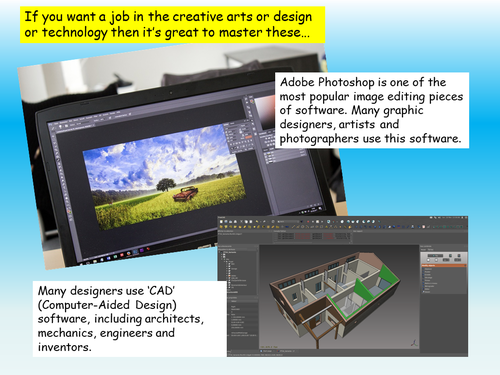
Task: Toggle the first checkbox under the orange header
Action: pyautogui.click(x=423, y=269)
